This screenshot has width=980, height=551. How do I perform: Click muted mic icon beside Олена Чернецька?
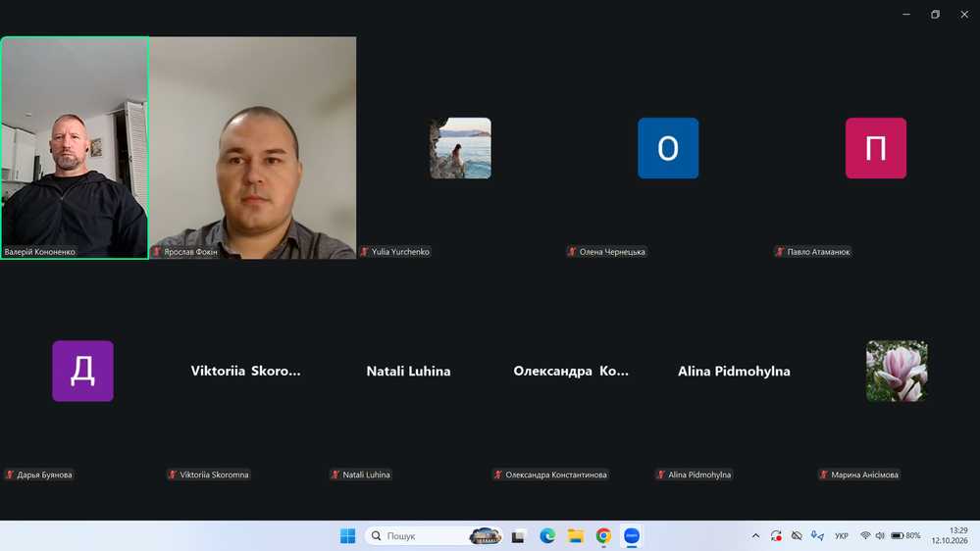coord(572,252)
